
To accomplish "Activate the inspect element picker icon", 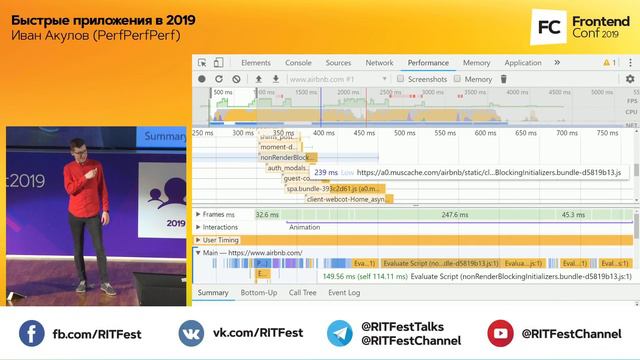I will tap(202, 62).
